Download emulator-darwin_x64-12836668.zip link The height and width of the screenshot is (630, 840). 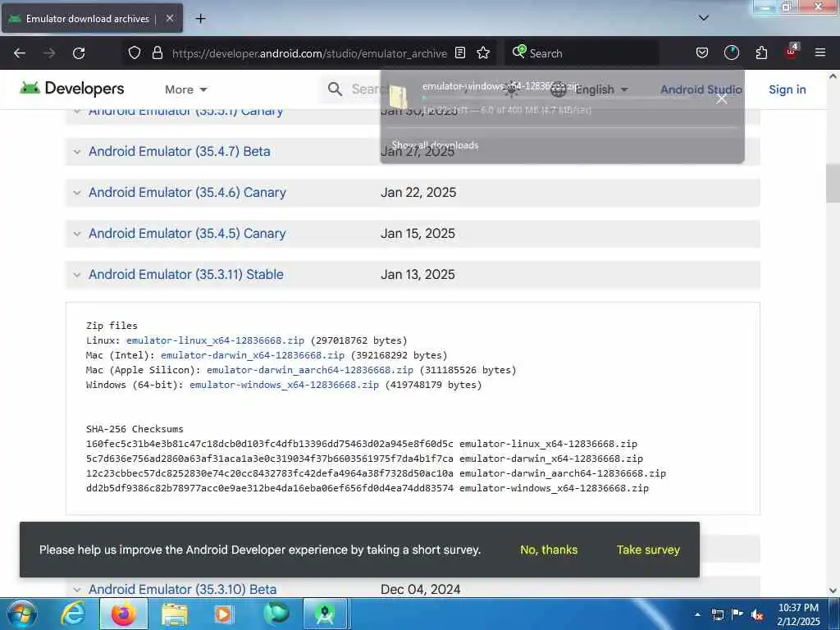(x=253, y=355)
